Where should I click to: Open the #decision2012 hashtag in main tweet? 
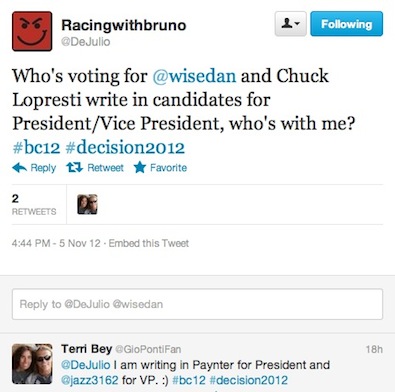coord(125,148)
